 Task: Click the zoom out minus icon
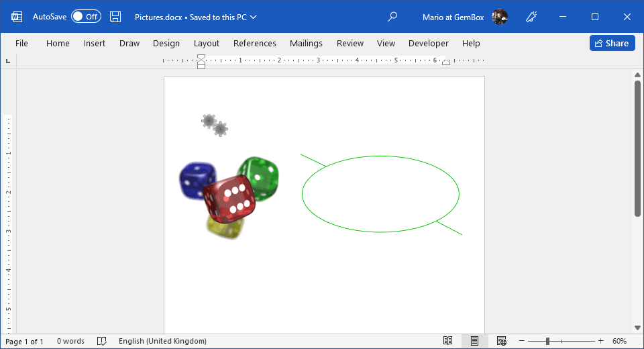click(x=521, y=341)
